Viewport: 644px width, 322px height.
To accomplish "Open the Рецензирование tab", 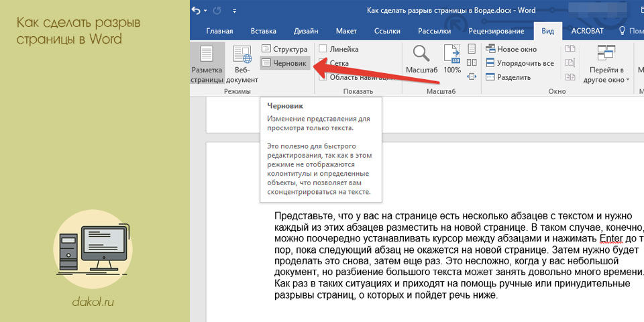I will coord(496,32).
